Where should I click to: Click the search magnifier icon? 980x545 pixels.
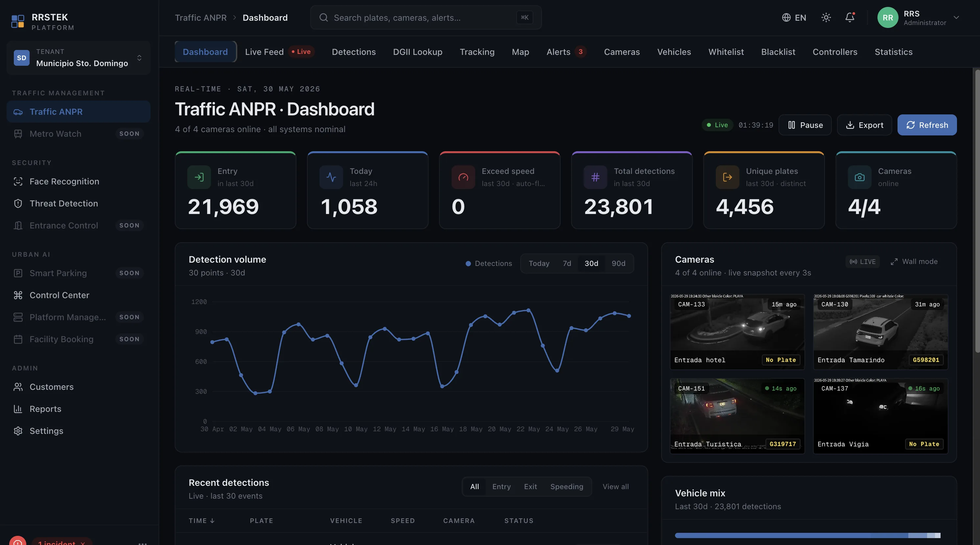pyautogui.click(x=323, y=17)
